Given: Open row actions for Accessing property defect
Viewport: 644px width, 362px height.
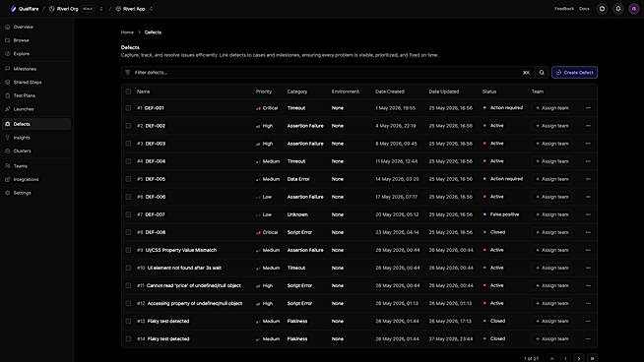Looking at the screenshot, I should click(588, 303).
